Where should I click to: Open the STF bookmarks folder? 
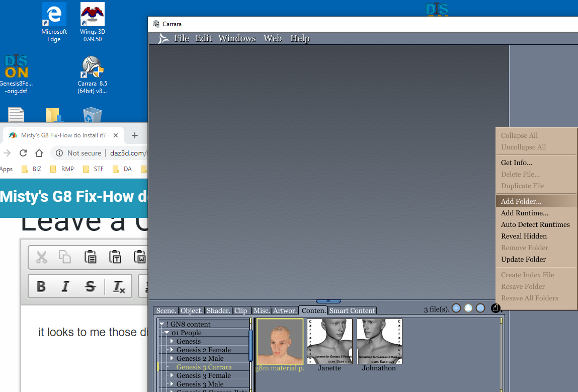(x=93, y=169)
